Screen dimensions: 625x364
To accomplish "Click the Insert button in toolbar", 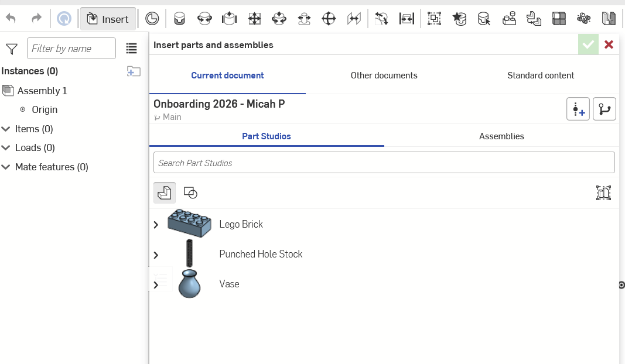I will click(x=108, y=19).
